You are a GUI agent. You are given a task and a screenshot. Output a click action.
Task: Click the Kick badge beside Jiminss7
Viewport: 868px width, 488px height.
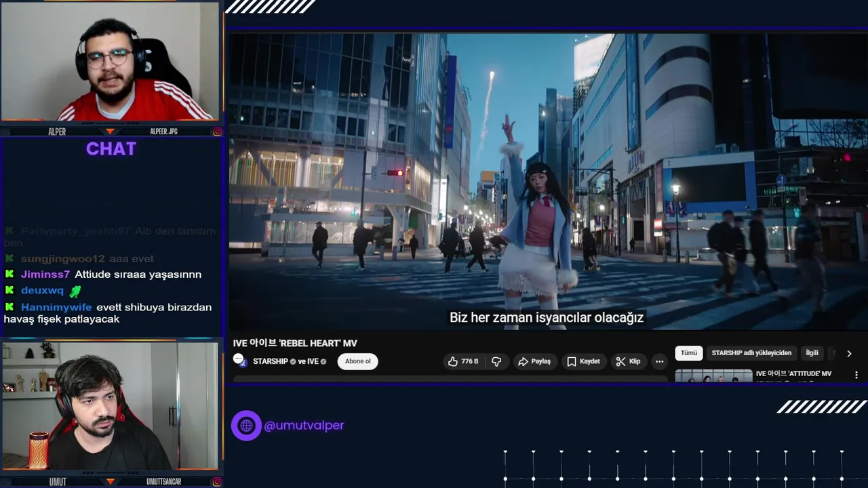click(x=9, y=274)
